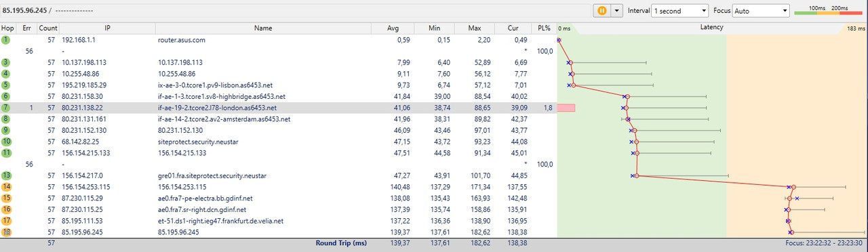Select the ix-ae-3-0.tcore1.pv9-lisbon.as6453.net name
The image size is (868, 252).
[x=215, y=85]
